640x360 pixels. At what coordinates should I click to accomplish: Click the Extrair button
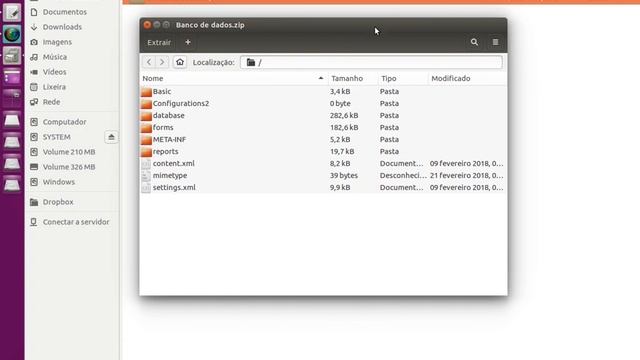[159, 42]
